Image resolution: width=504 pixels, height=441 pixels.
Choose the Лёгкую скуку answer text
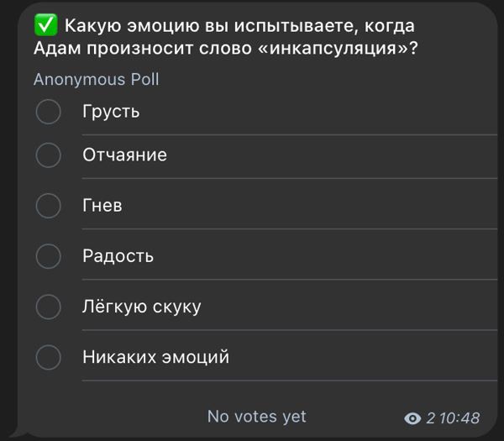click(x=141, y=307)
